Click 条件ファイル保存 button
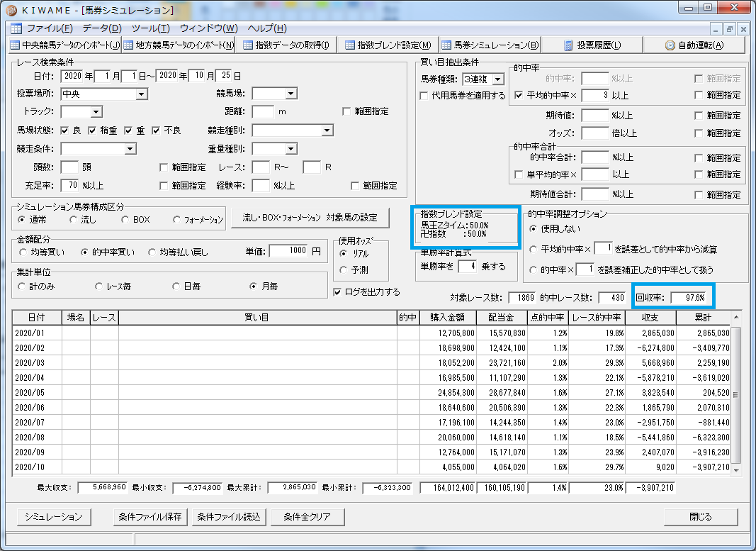Viewport: 756px width, 551px height. 150,517
